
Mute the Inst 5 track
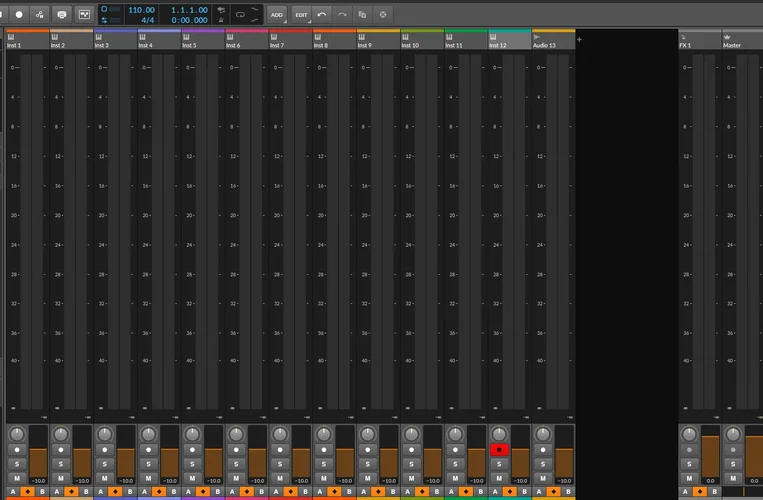click(192, 479)
